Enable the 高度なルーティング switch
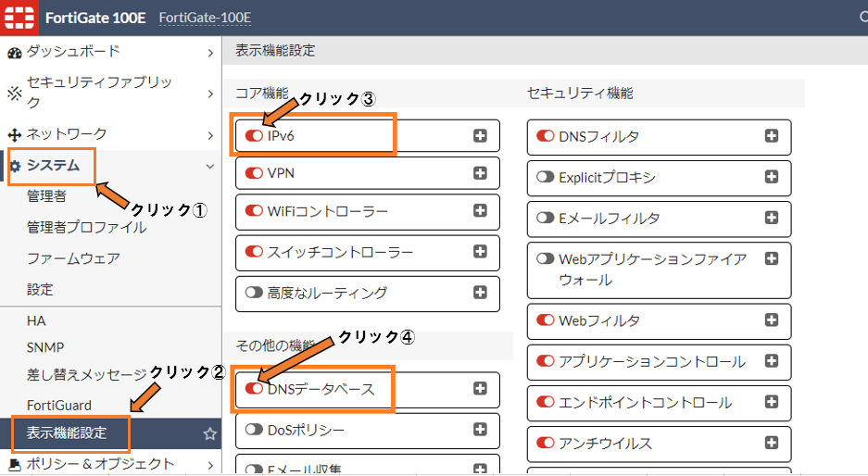 tap(254, 293)
